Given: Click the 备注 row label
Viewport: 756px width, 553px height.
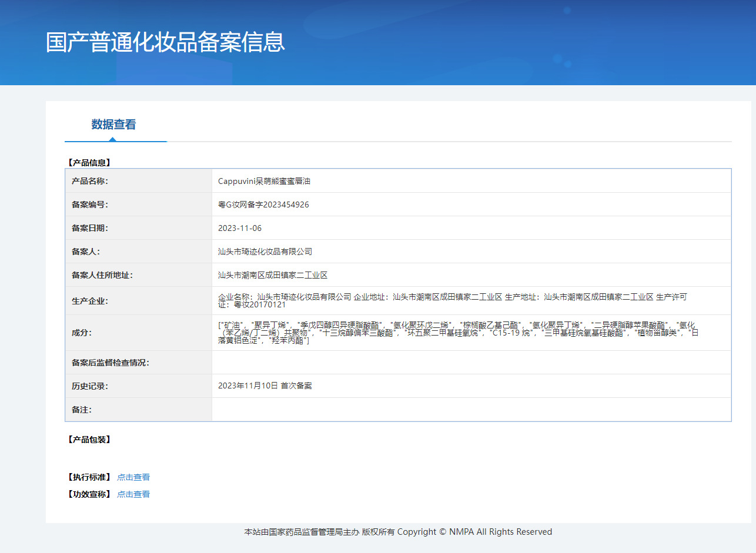Looking at the screenshot, I should click(82, 410).
